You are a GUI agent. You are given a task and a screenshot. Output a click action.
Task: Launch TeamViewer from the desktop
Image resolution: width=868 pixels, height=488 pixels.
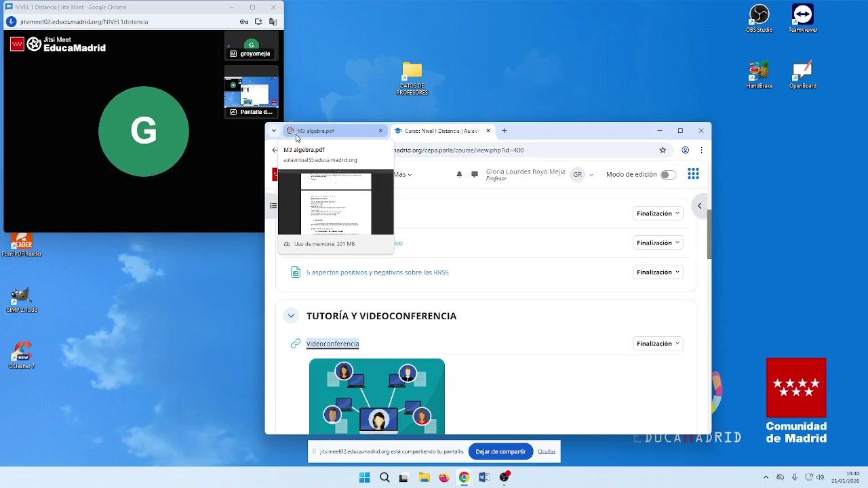pyautogui.click(x=802, y=18)
